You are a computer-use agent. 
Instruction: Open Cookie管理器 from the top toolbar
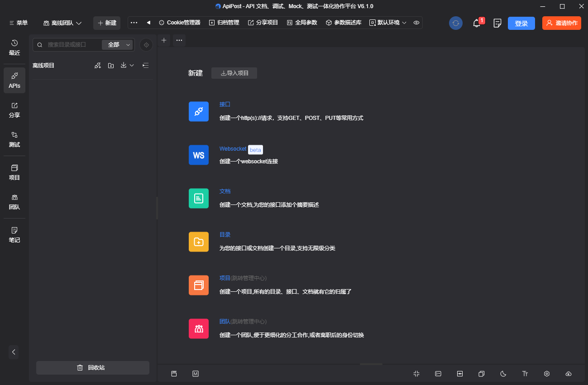pyautogui.click(x=179, y=22)
